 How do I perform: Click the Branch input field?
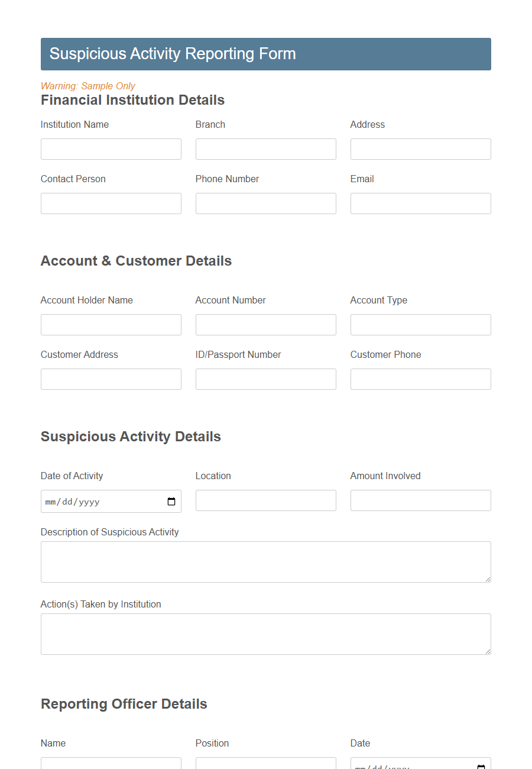point(265,148)
